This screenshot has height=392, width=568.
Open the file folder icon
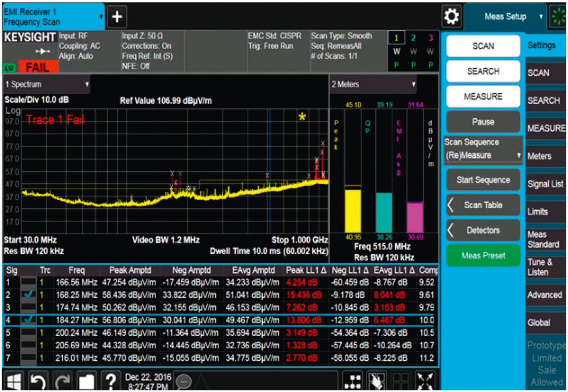86,381
